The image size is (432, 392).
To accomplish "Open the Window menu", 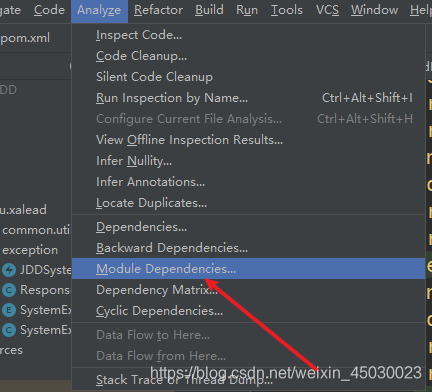I will (x=374, y=10).
